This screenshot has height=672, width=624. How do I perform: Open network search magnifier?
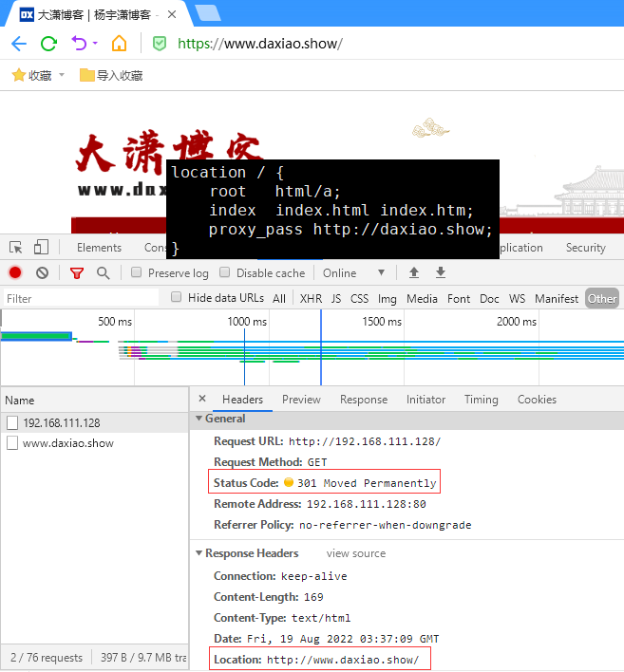point(103,273)
